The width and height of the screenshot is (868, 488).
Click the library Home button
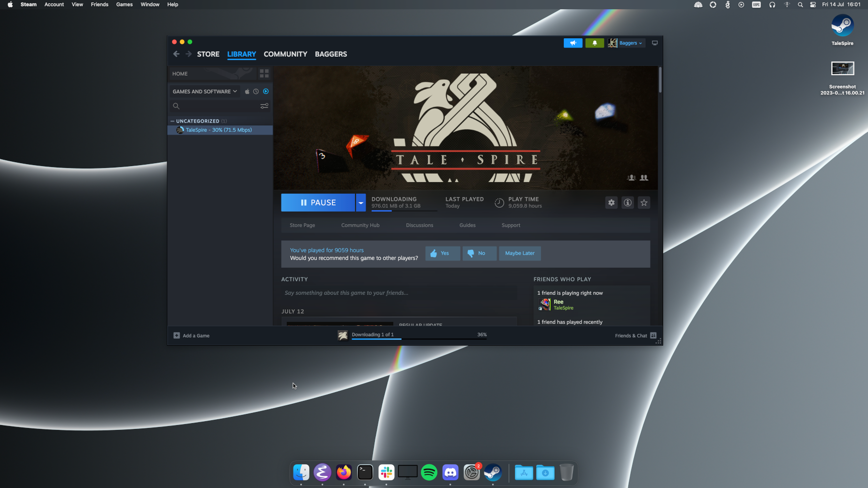pyautogui.click(x=212, y=74)
